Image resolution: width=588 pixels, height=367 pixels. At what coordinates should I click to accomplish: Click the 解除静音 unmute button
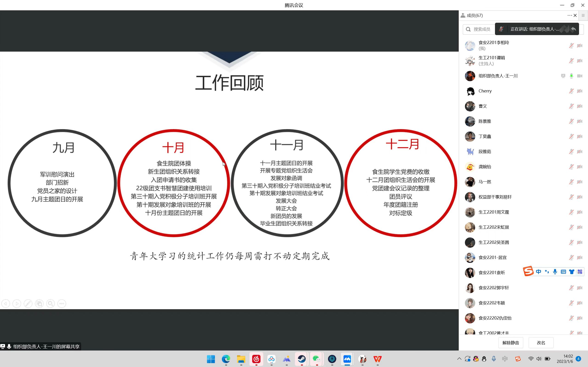coord(511,342)
